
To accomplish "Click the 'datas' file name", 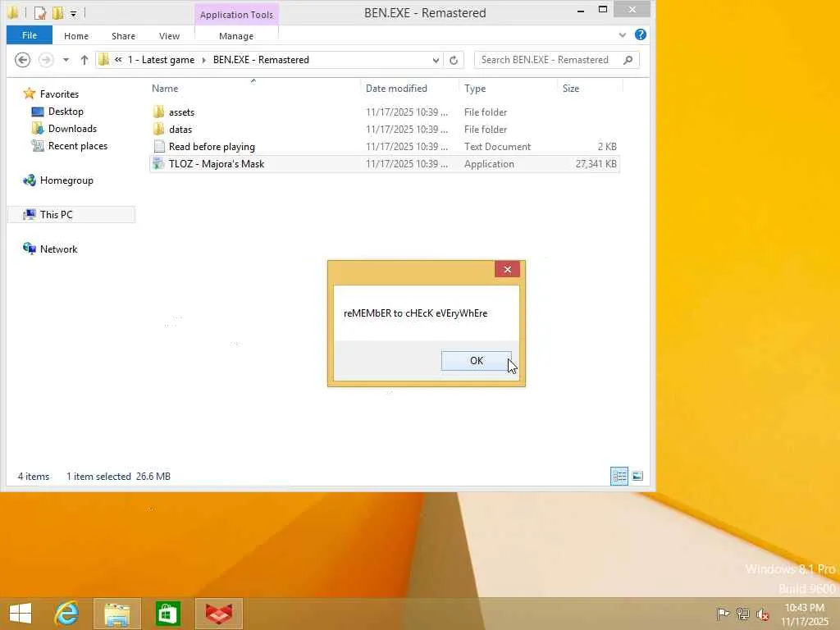I will pyautogui.click(x=180, y=129).
